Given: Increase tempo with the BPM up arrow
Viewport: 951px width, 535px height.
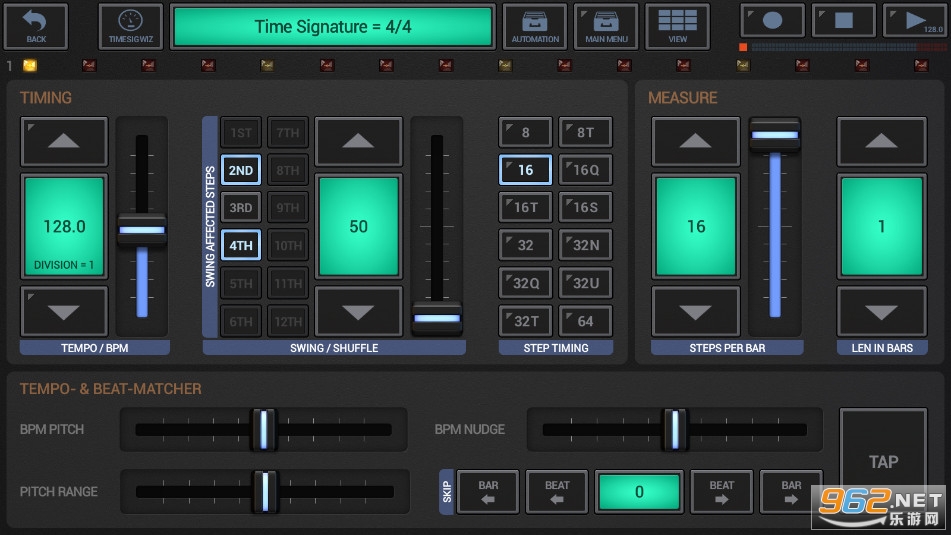Looking at the screenshot, I should [x=64, y=142].
